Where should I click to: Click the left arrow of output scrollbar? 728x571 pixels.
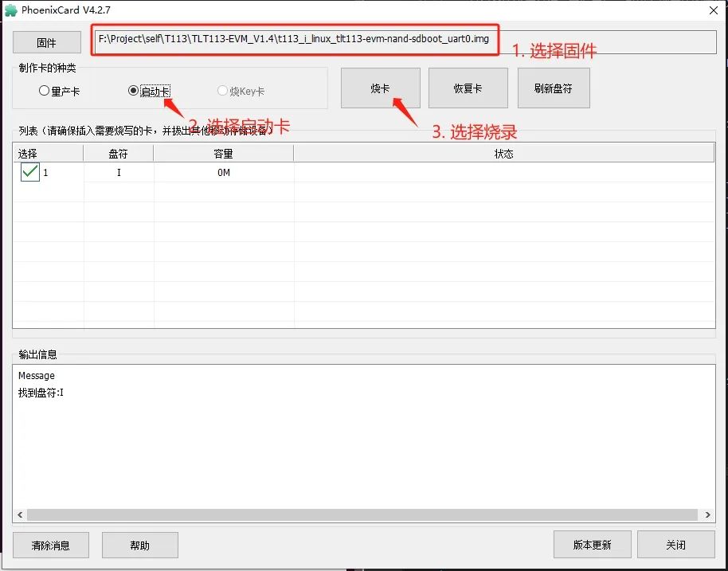coord(20,514)
